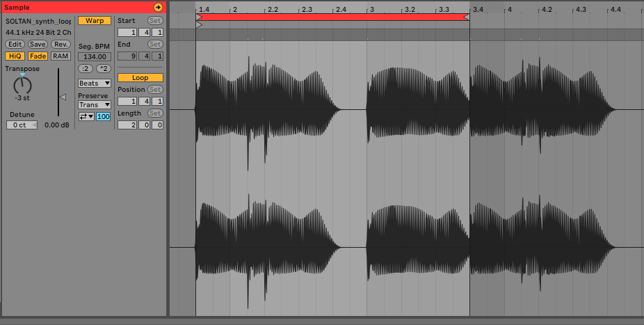Enable RAM mode for the clip
Viewport: 644px width, 325px height.
[61, 56]
